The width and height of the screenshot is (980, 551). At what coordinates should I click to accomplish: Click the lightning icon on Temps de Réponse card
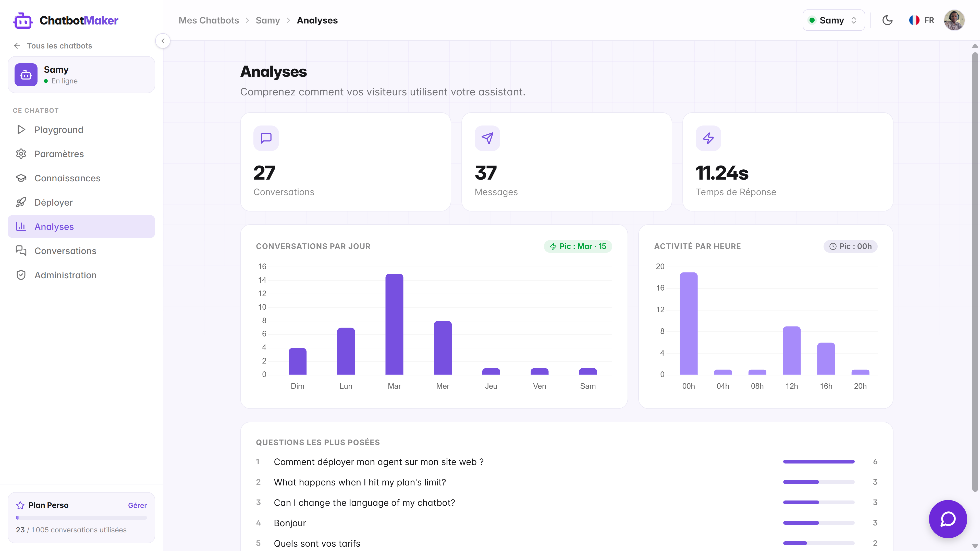pos(708,138)
